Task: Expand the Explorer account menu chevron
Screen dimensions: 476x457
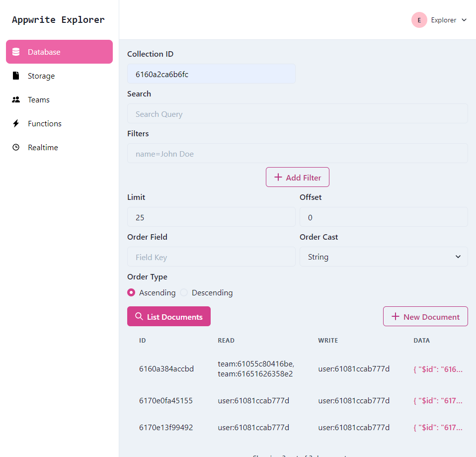Action: pos(464,20)
